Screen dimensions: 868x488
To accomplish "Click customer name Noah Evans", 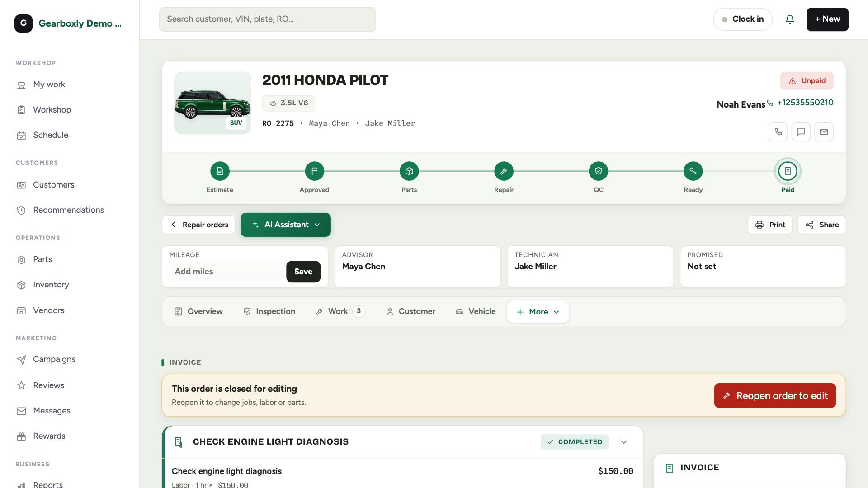I will point(741,104).
